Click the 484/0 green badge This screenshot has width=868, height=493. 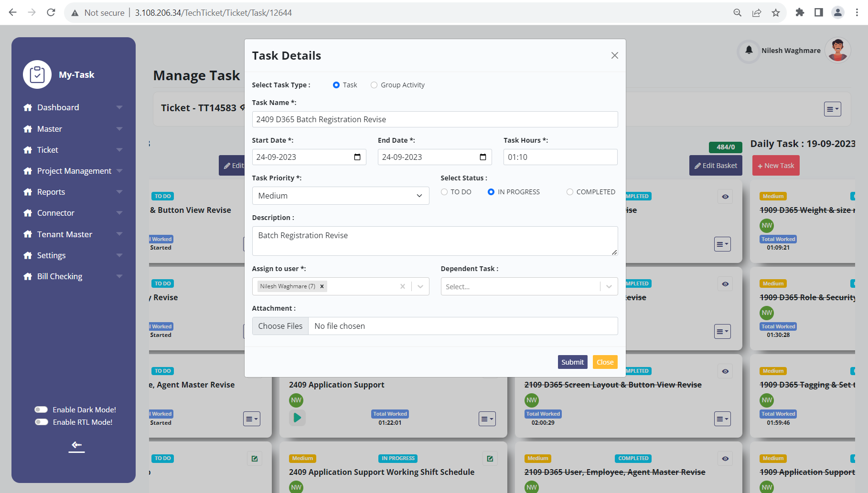726,147
